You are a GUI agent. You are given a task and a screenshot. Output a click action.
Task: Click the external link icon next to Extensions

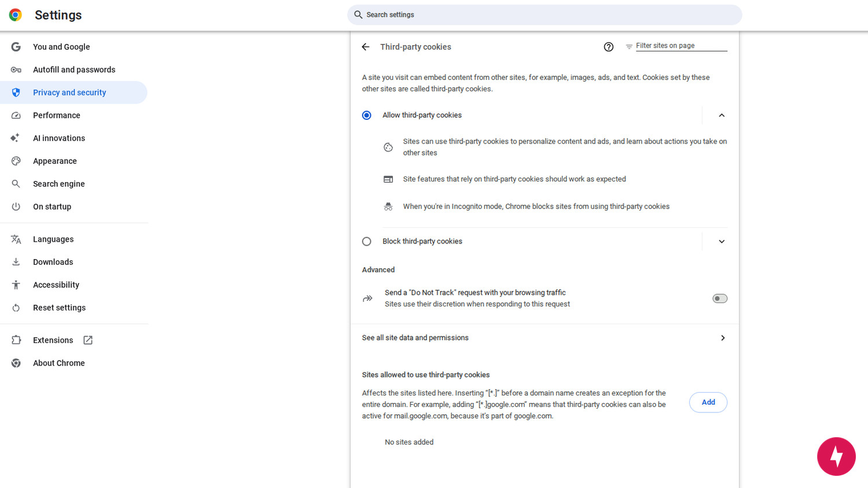point(88,340)
